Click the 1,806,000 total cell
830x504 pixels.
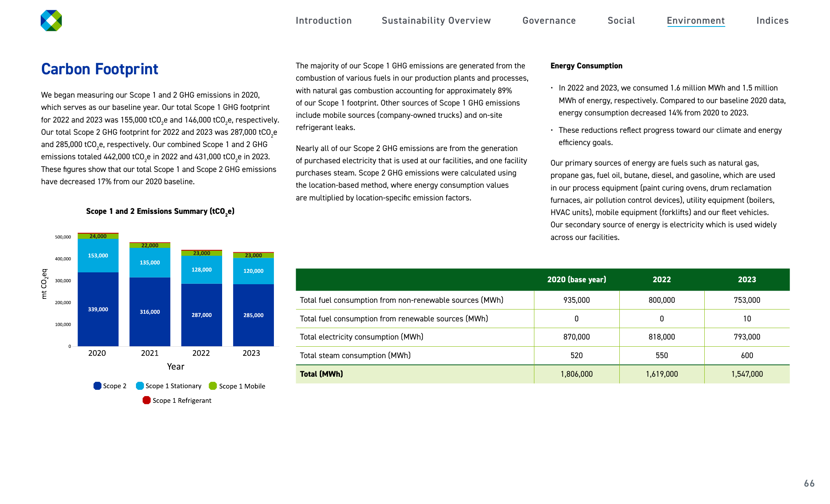point(577,374)
